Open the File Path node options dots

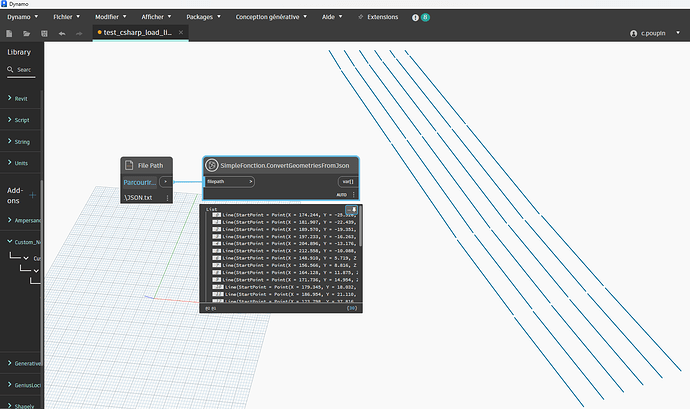click(166, 198)
